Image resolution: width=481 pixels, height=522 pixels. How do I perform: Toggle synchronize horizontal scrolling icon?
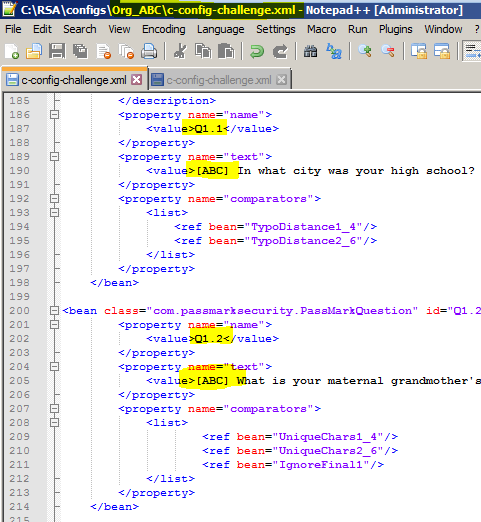coord(442,52)
